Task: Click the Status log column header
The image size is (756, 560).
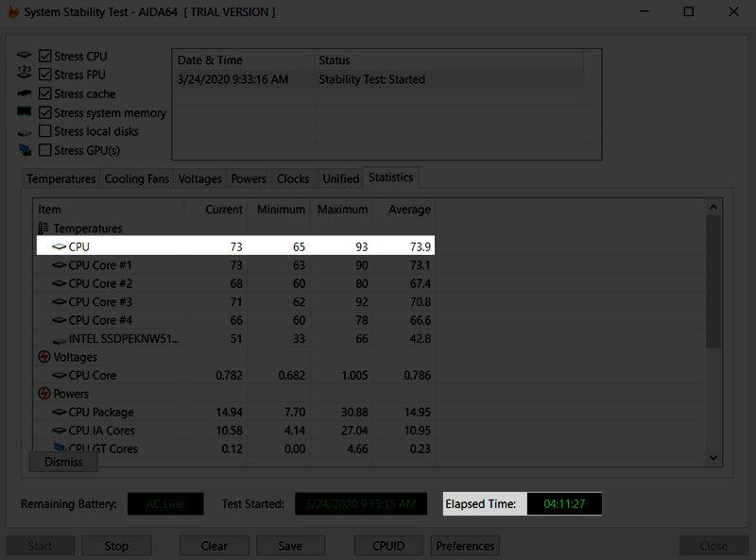Action: point(449,60)
